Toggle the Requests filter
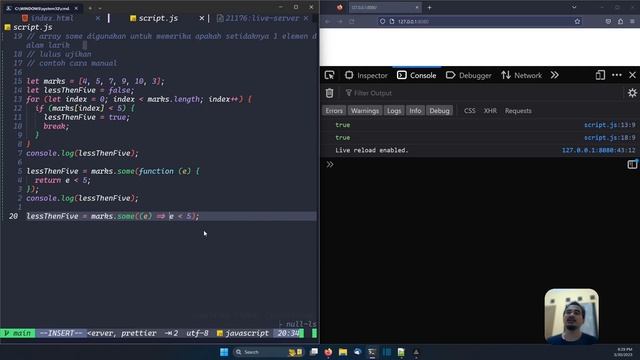Image resolution: width=640 pixels, height=360 pixels. click(x=518, y=111)
